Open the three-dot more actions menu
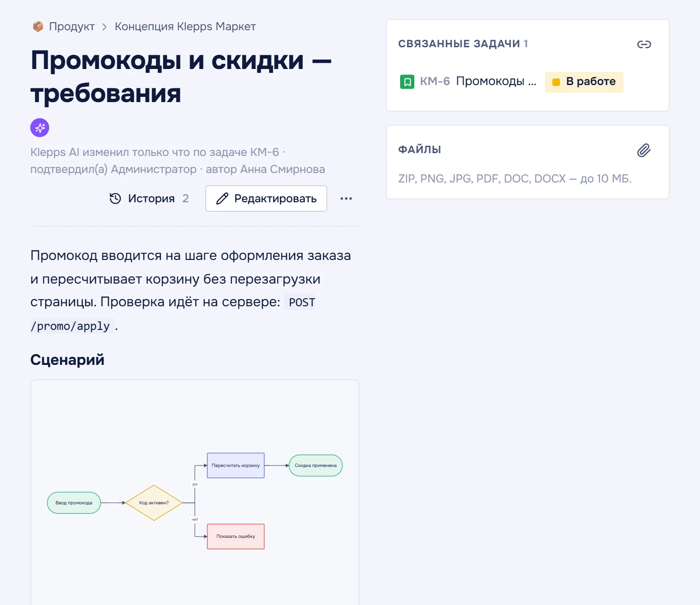The image size is (700, 605). tap(346, 199)
